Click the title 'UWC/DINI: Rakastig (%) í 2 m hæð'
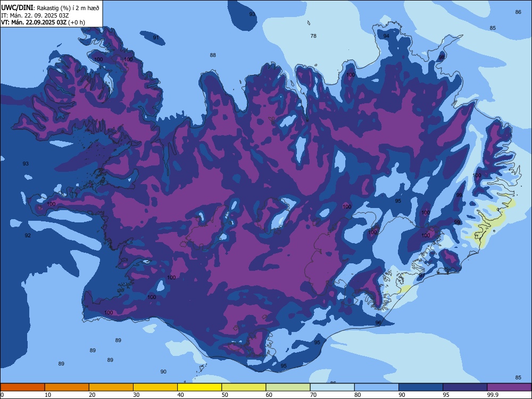The width and height of the screenshot is (532, 399). [x=50, y=8]
